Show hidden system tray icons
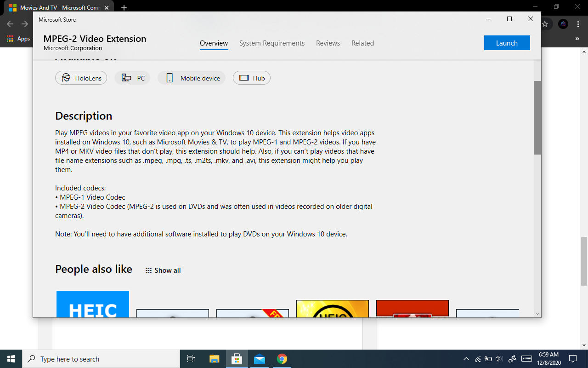The height and width of the screenshot is (368, 588). 466,359
